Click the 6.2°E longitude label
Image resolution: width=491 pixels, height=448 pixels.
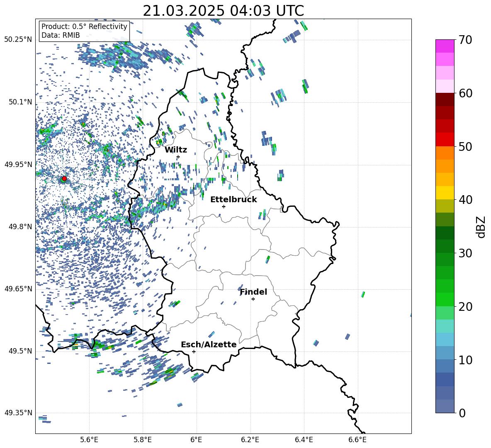pos(250,440)
